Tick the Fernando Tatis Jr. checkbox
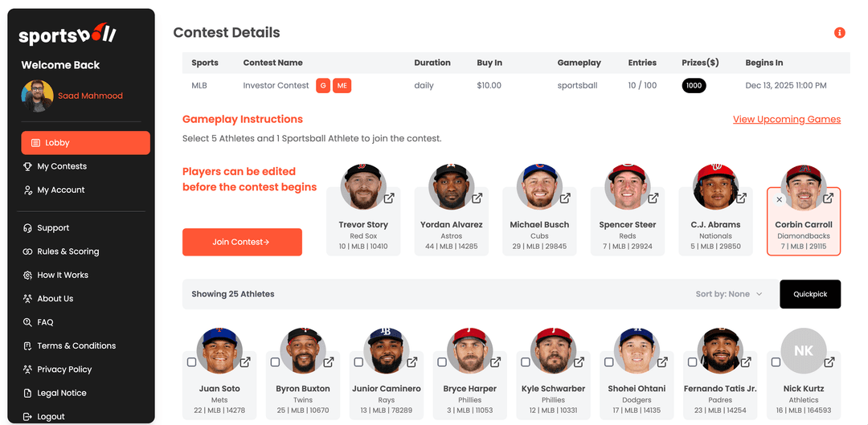The image size is (868, 425). pyautogui.click(x=692, y=362)
